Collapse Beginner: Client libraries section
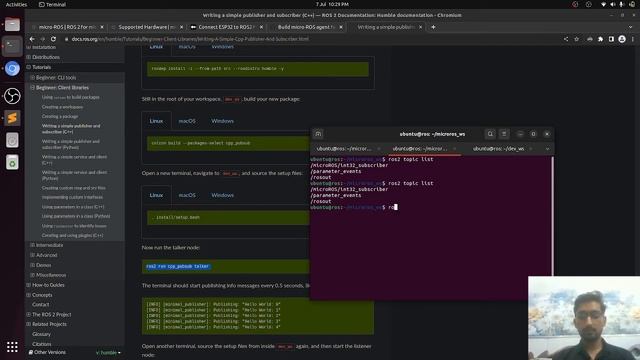Image resolution: width=640 pixels, height=360 pixels. [x=33, y=87]
